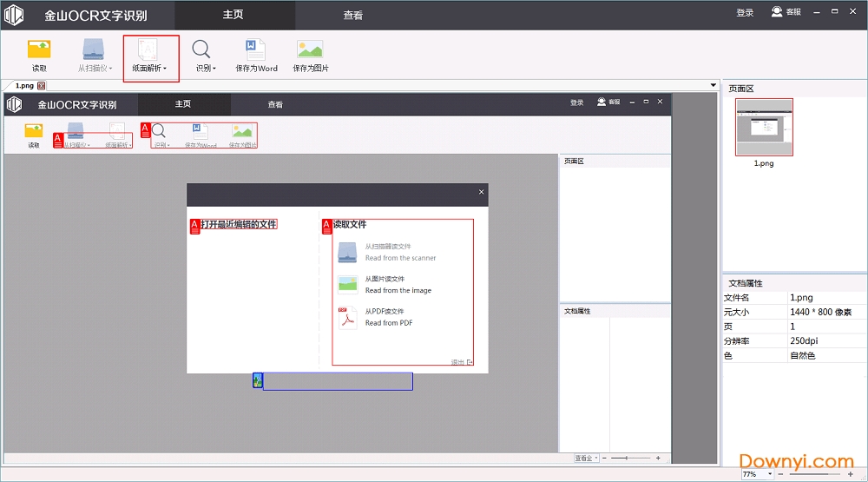Click 登录 to sign in
Viewport: 868px width, 482px height.
[x=745, y=13]
